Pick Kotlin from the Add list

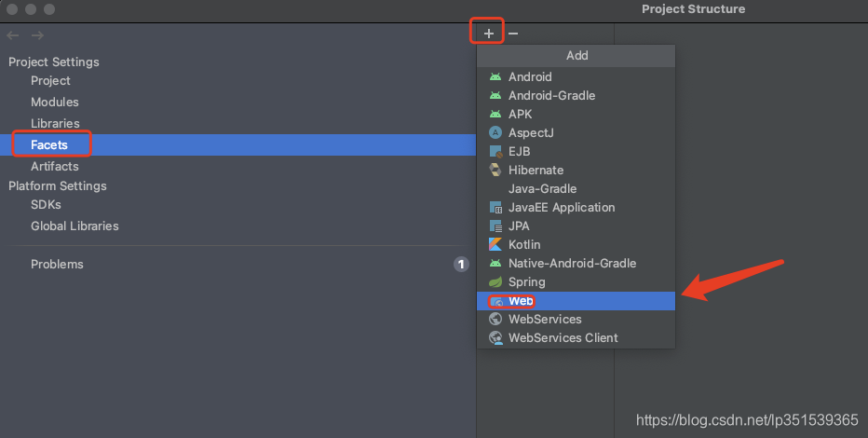pyautogui.click(x=576, y=245)
